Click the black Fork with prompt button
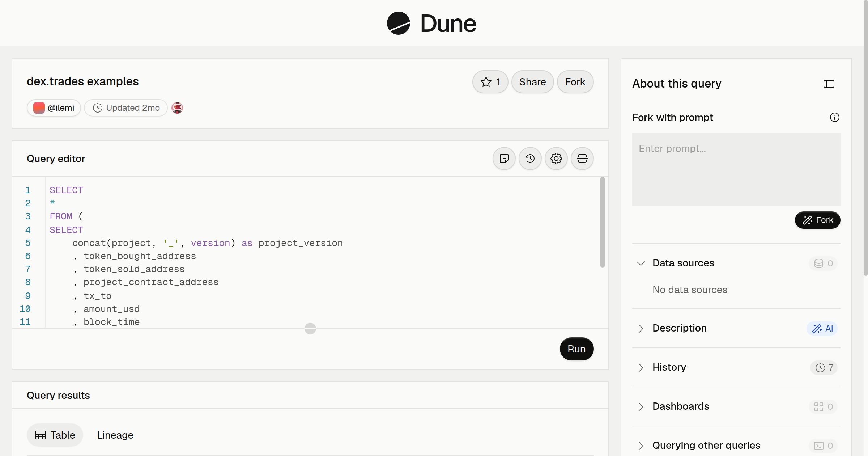 (x=817, y=220)
